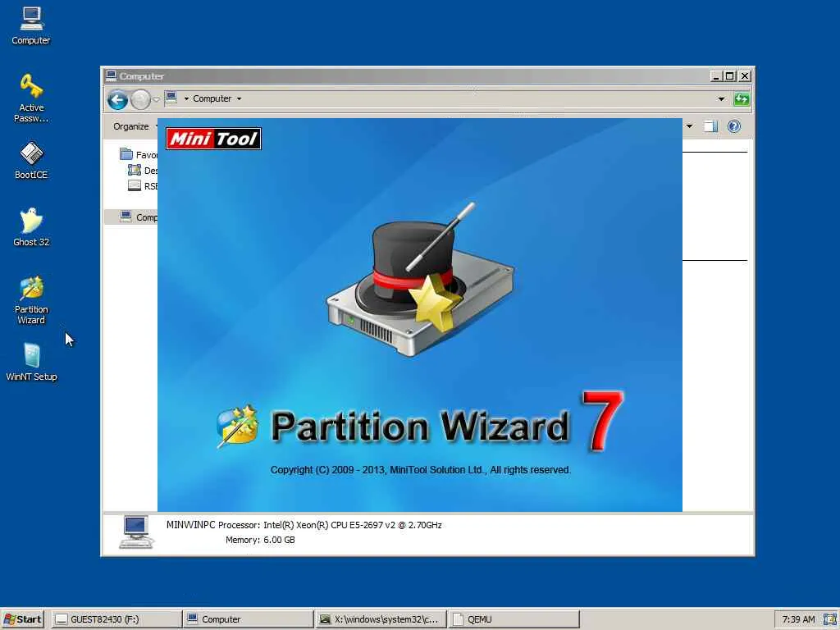Launch Active Password Changer desktop icon
Image resolution: width=840 pixels, height=630 pixels.
click(x=31, y=98)
